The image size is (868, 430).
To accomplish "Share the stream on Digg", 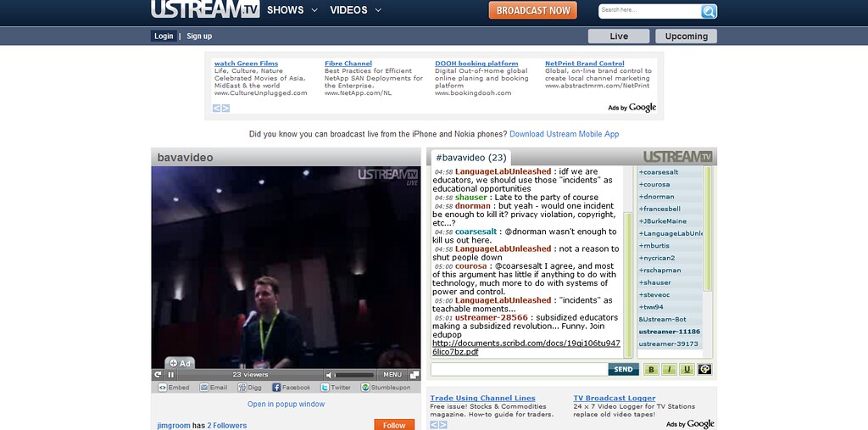I will [250, 388].
